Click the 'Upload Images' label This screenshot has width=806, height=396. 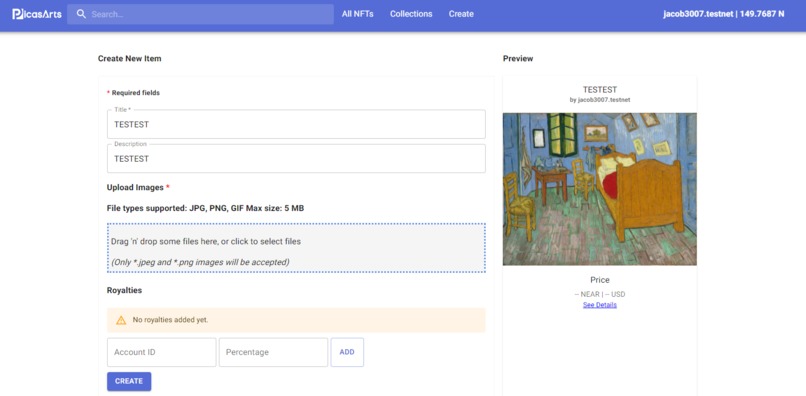[138, 188]
